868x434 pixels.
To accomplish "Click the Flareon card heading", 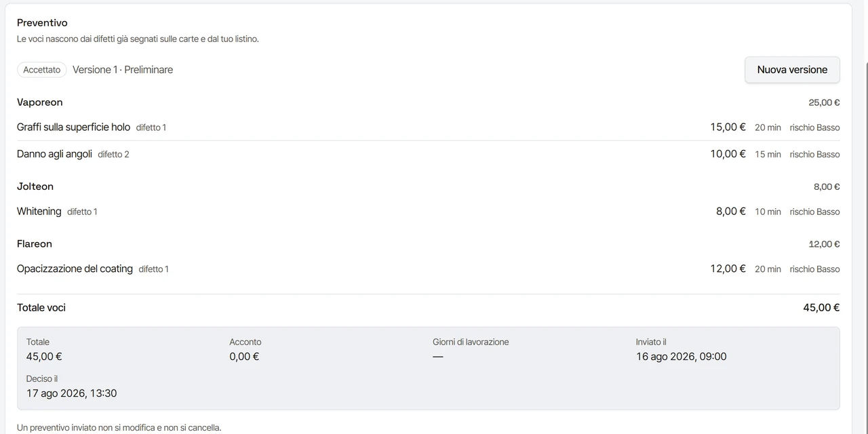I will pos(35,244).
